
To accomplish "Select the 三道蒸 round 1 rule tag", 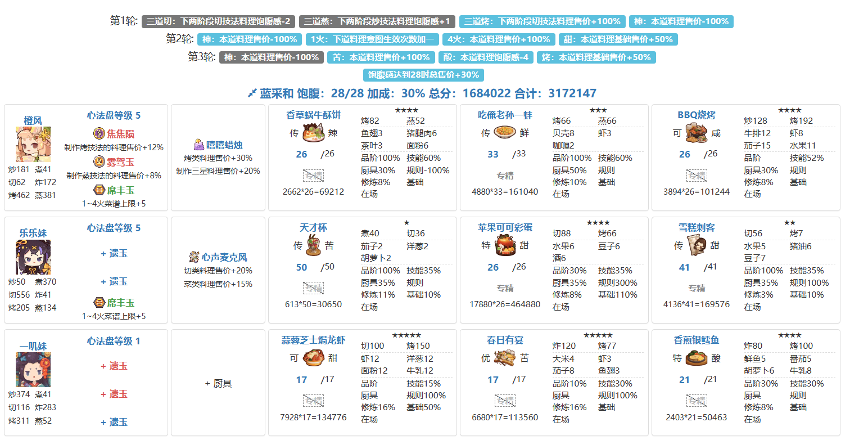I will (377, 21).
